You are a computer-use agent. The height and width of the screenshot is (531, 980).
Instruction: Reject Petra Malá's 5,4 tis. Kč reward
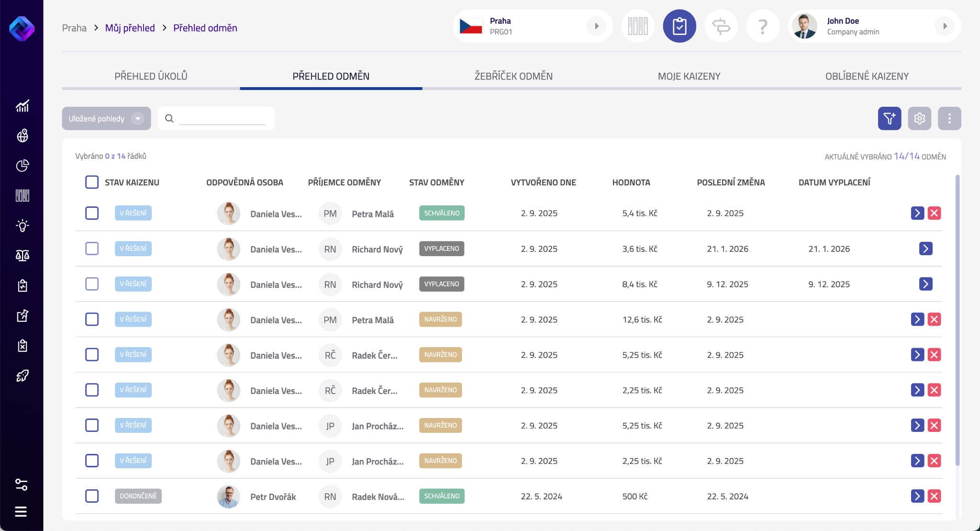(x=934, y=213)
